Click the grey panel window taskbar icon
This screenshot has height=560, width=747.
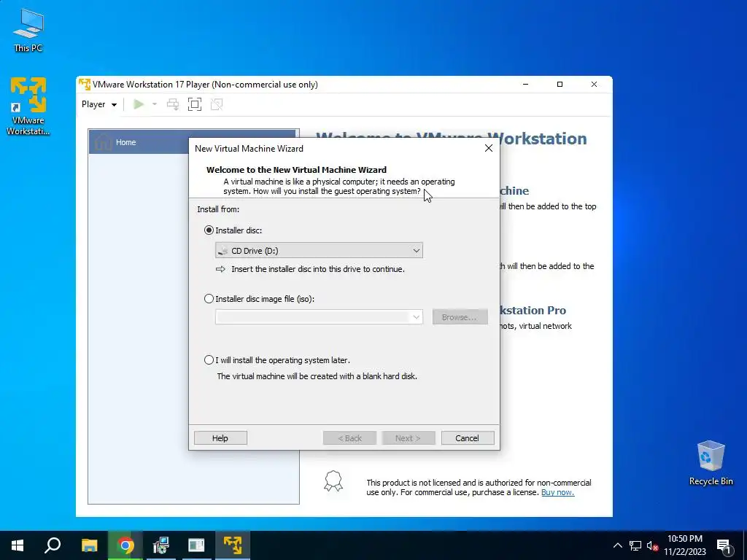pos(196,545)
